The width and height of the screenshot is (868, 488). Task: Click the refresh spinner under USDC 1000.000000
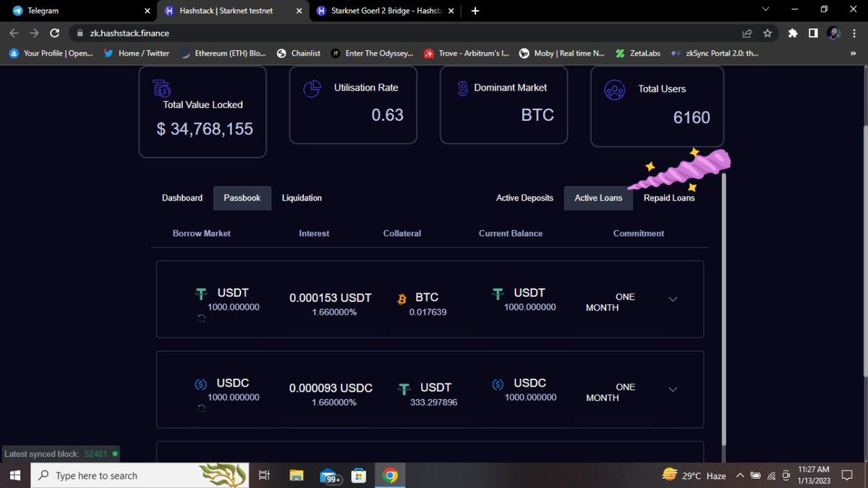pyautogui.click(x=201, y=408)
